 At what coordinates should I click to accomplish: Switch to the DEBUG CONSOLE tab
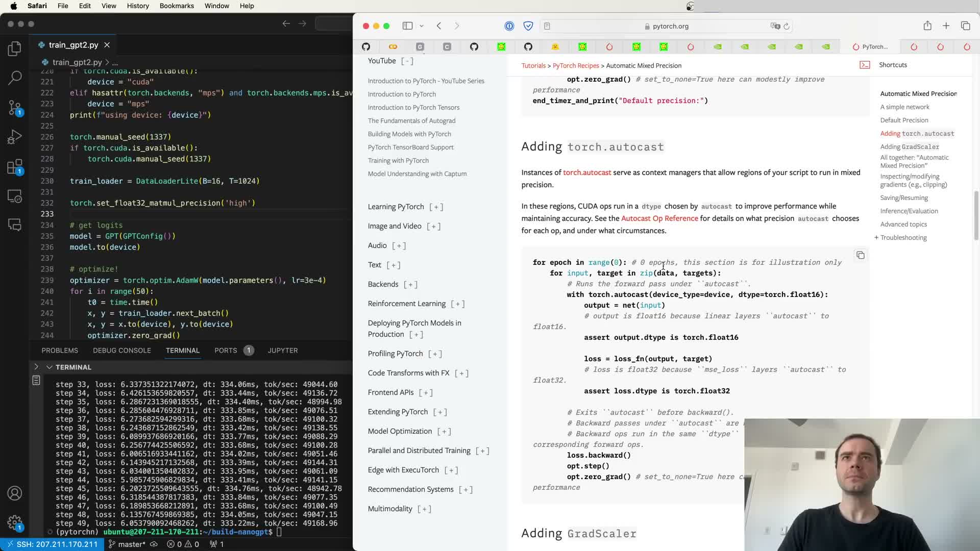[x=122, y=350]
